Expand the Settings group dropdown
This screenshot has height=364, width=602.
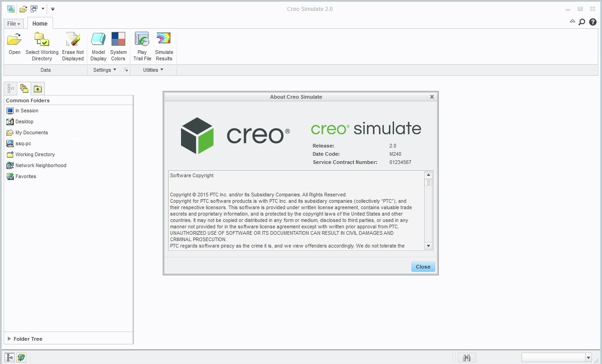click(x=105, y=70)
